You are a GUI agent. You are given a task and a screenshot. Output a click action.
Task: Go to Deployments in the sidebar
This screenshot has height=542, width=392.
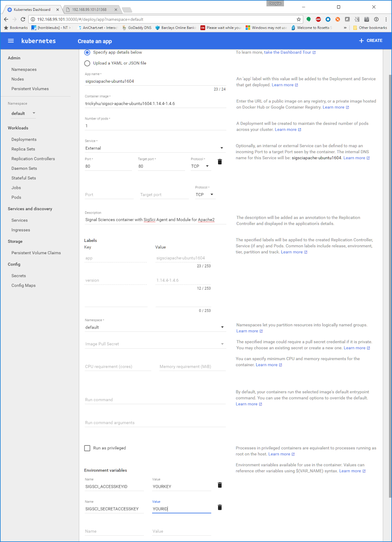[x=24, y=139]
